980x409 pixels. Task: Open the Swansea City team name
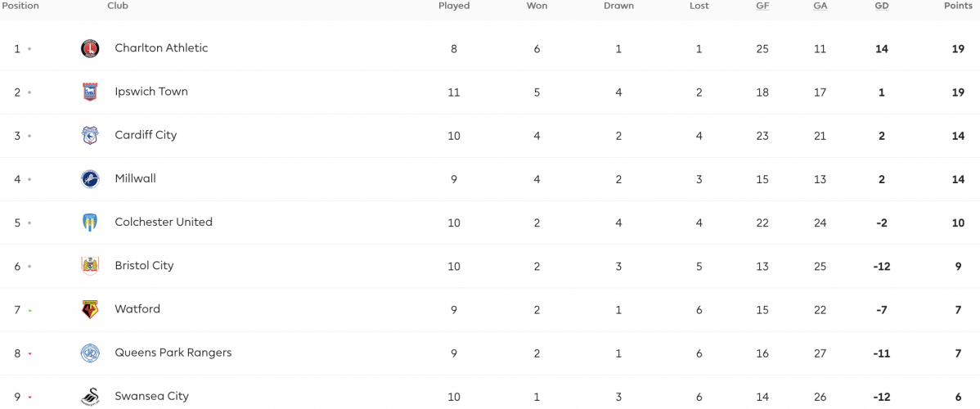coord(152,396)
